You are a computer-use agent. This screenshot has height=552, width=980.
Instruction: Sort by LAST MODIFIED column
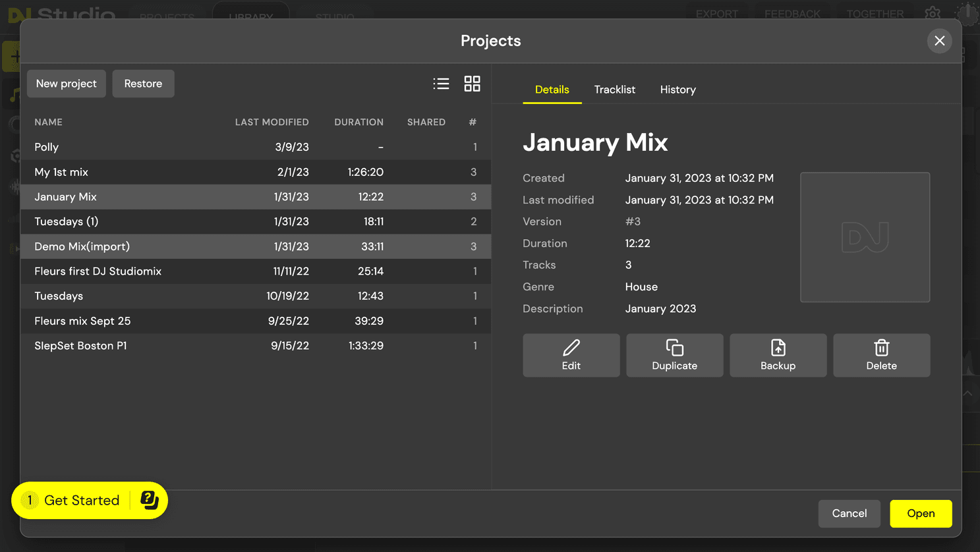tap(272, 123)
